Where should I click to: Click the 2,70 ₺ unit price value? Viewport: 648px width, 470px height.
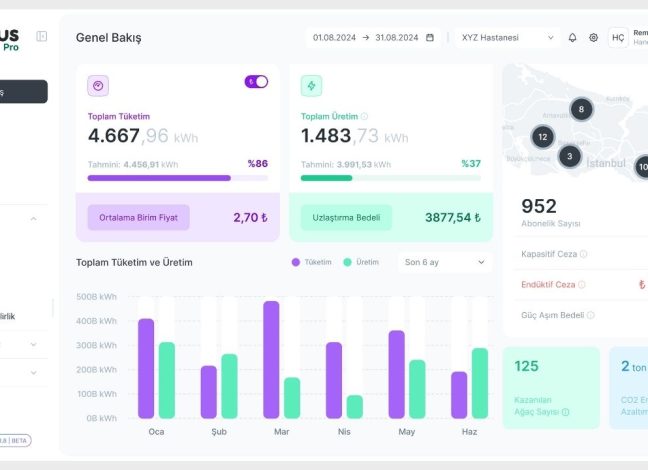pyautogui.click(x=250, y=217)
